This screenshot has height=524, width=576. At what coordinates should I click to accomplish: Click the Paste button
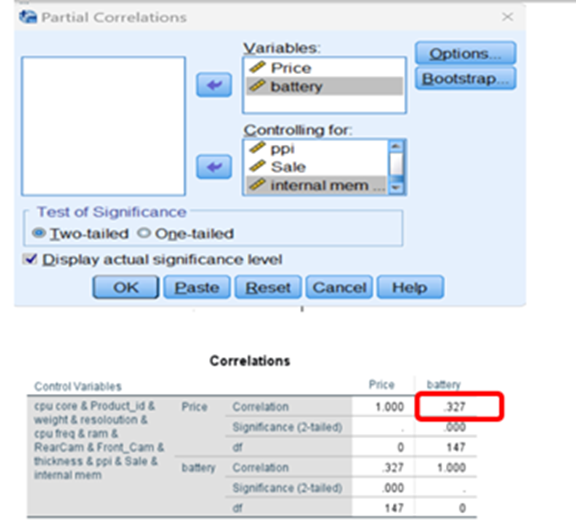coord(197,287)
